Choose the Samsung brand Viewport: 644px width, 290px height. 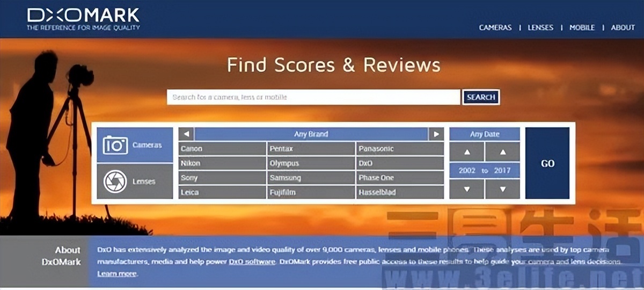click(x=311, y=178)
